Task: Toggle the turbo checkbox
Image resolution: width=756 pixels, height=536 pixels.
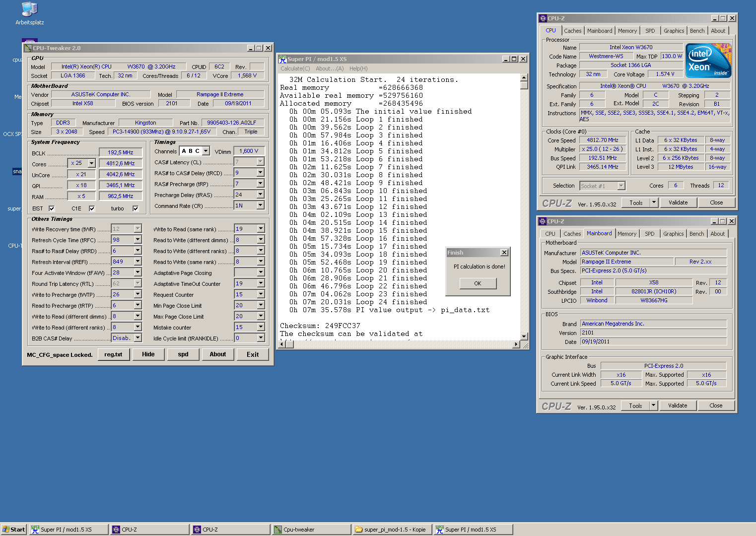Action: click(136, 208)
